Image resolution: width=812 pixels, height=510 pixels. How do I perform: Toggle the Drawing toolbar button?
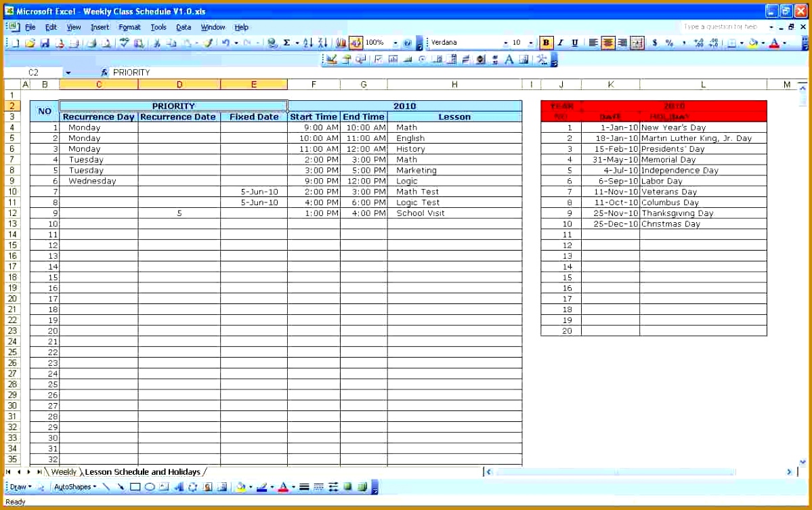coord(356,43)
